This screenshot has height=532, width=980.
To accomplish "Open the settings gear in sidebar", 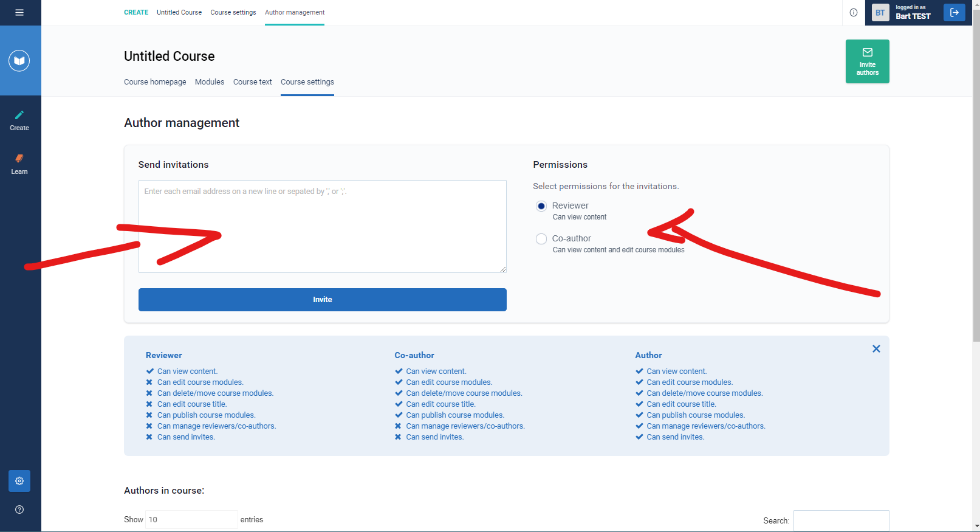I will (19, 481).
